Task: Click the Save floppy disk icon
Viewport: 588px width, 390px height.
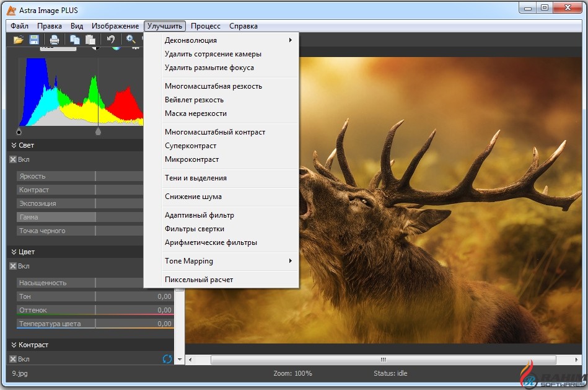Action: [34, 40]
